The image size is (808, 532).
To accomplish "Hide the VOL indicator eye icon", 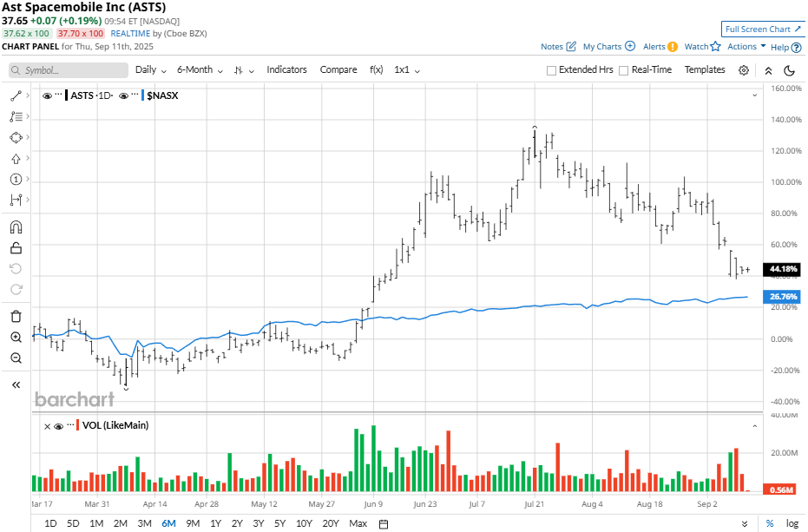I will click(59, 426).
